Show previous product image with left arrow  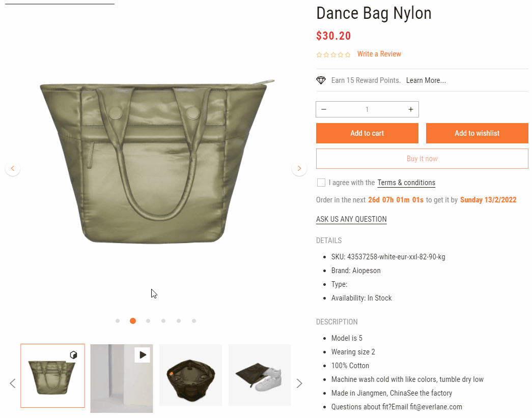13,168
